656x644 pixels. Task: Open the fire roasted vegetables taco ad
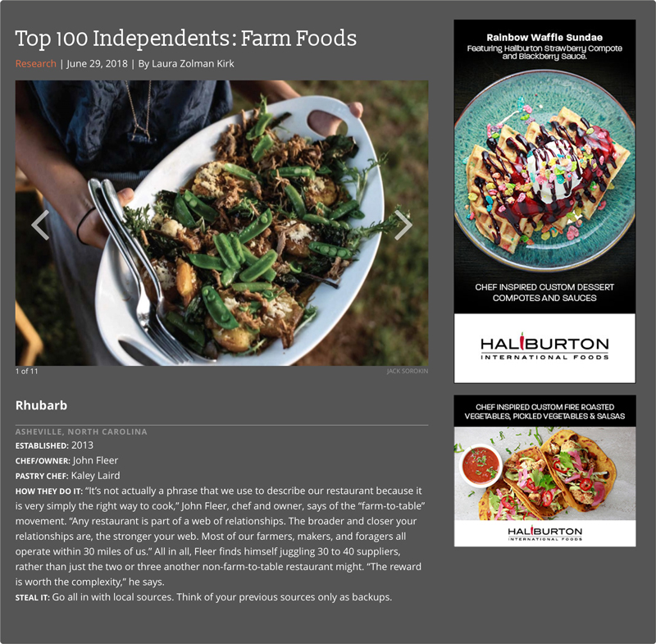coord(544,470)
